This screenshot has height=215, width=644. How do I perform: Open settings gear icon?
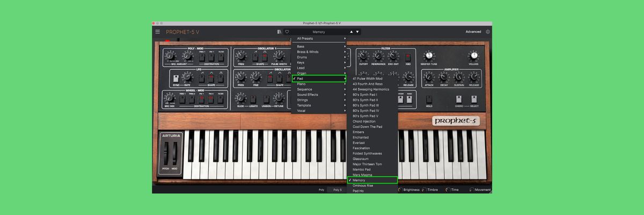488,32
